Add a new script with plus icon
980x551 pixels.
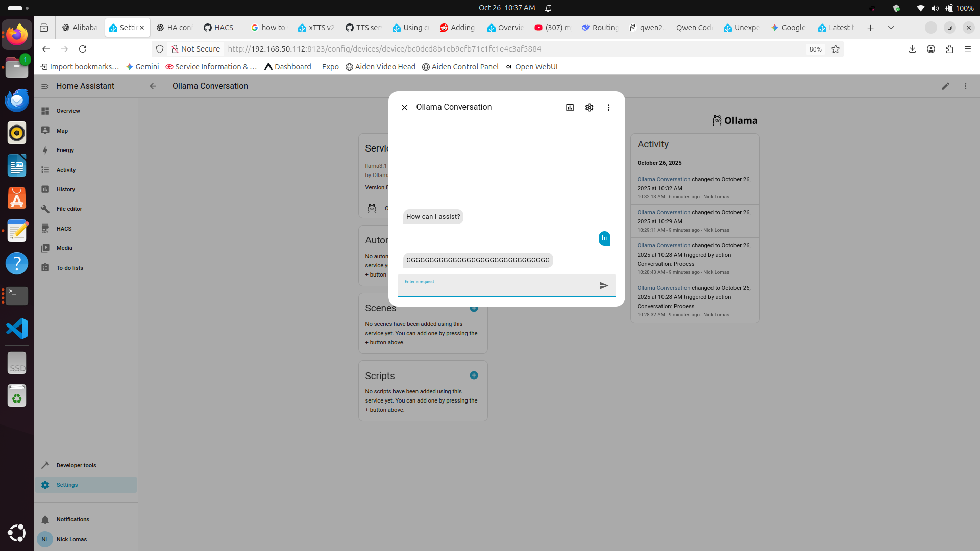474,375
